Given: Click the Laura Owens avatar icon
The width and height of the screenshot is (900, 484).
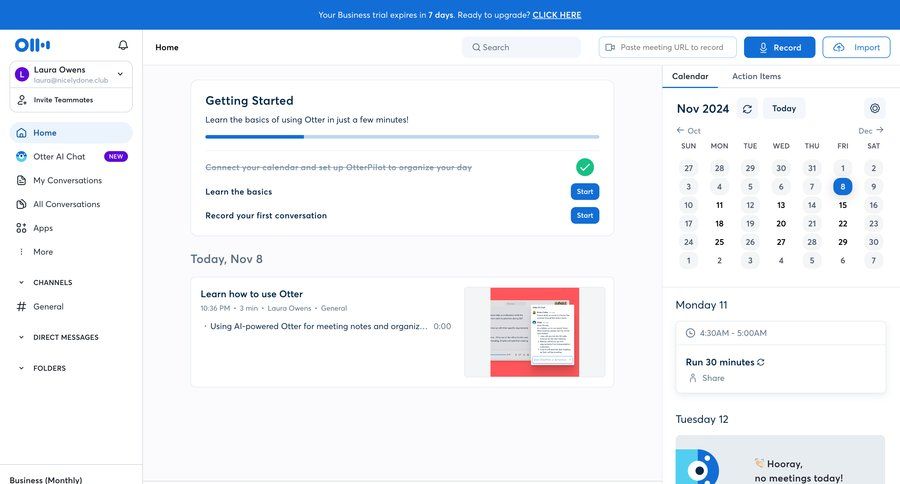Looking at the screenshot, I should (x=22, y=74).
